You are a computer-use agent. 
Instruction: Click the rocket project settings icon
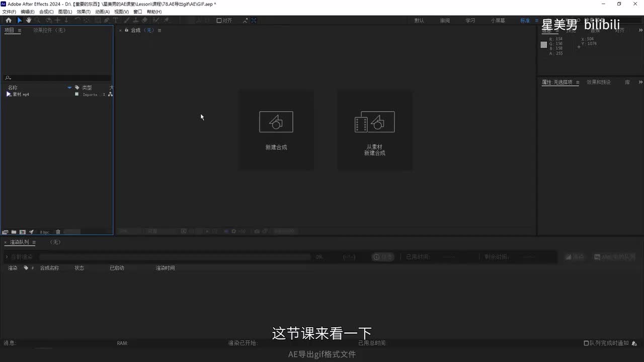coord(31,232)
